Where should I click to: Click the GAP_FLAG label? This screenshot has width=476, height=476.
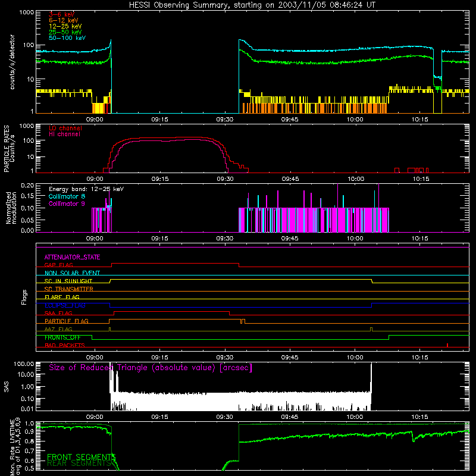[58, 265]
